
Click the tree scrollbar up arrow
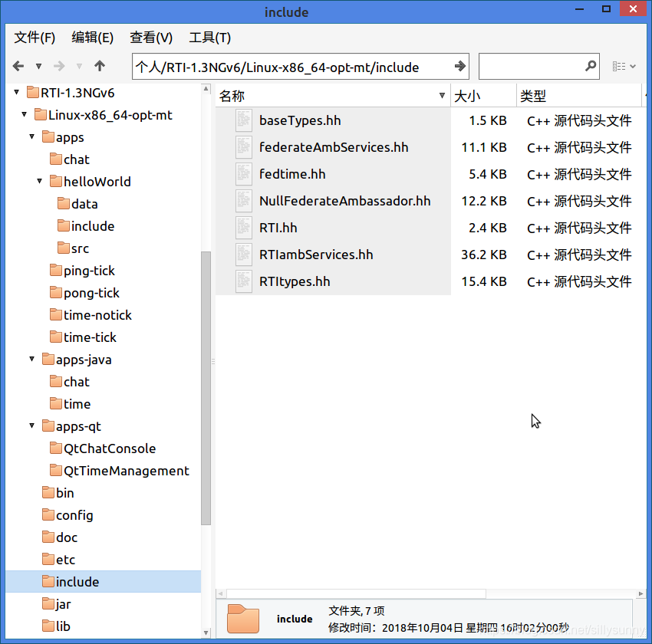(206, 89)
